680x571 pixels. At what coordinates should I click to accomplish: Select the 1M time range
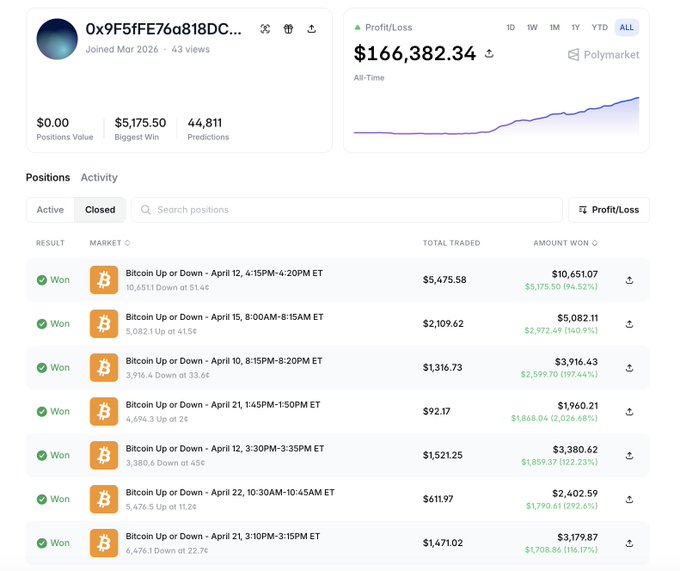(x=554, y=27)
